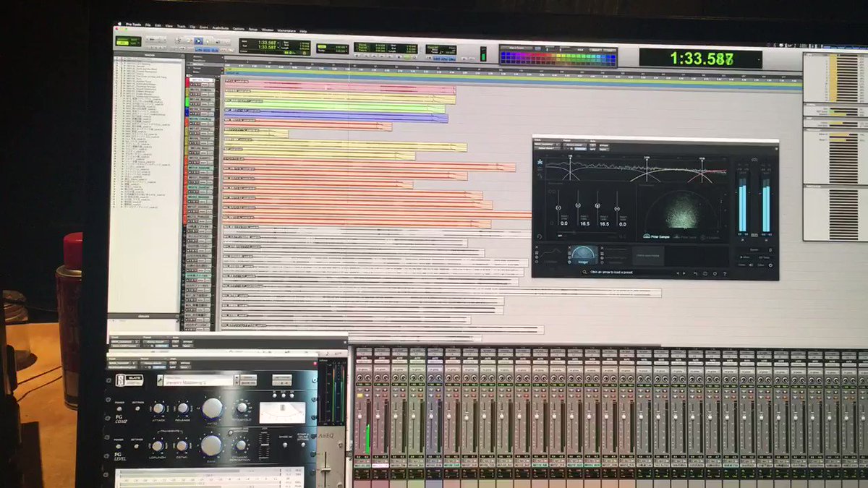The height and width of the screenshot is (488, 868).
Task: Click the preset search magnifier in Ozone
Action: tap(584, 273)
